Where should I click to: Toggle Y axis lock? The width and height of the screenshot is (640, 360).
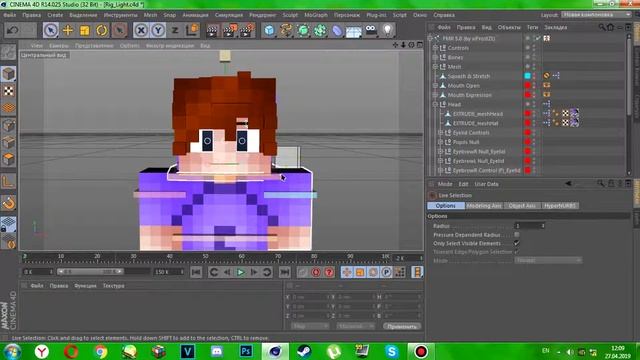[158, 30]
